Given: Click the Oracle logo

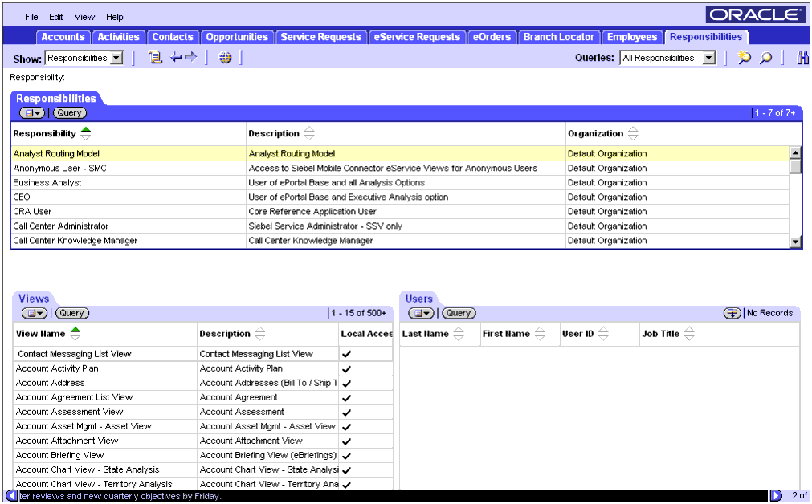Looking at the screenshot, I should pyautogui.click(x=755, y=15).
